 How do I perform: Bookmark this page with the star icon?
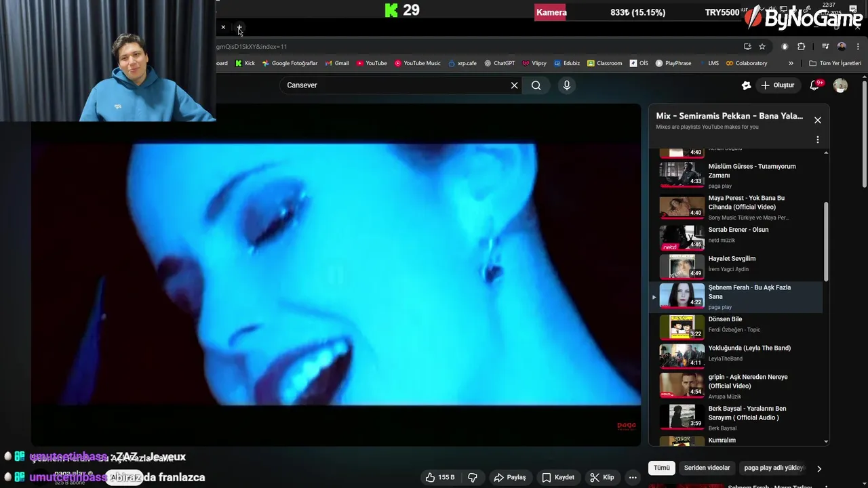[762, 47]
